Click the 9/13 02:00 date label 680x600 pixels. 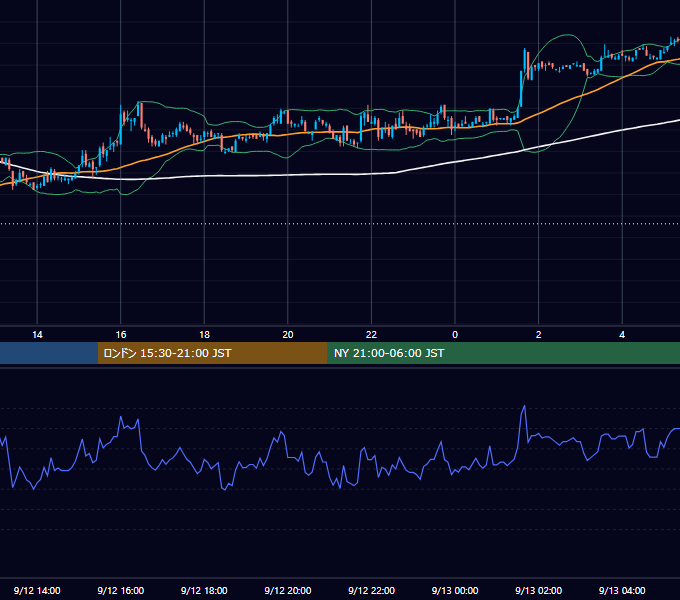coord(539,590)
